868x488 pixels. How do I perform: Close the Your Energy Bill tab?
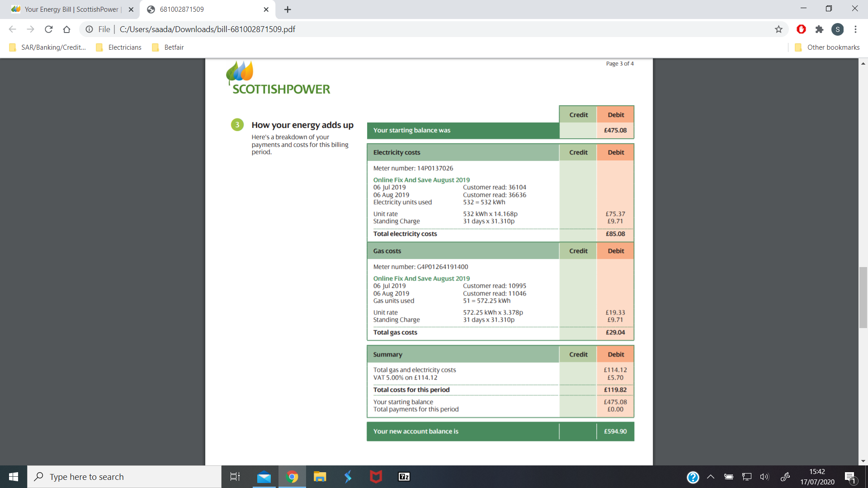pos(131,9)
